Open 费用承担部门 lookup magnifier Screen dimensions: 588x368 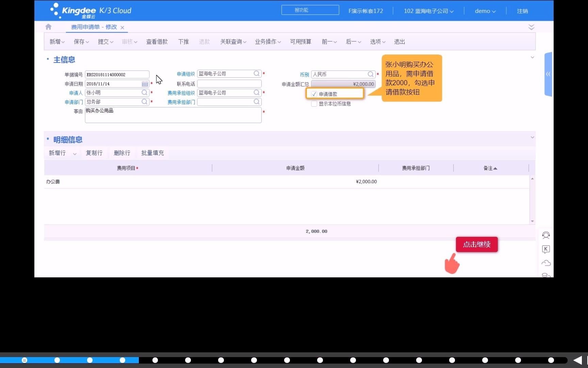257,102
